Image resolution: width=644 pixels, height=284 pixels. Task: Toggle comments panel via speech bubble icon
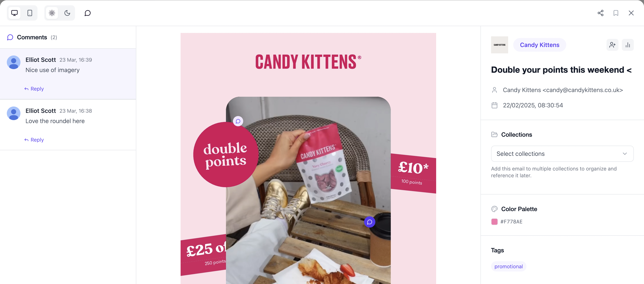88,13
